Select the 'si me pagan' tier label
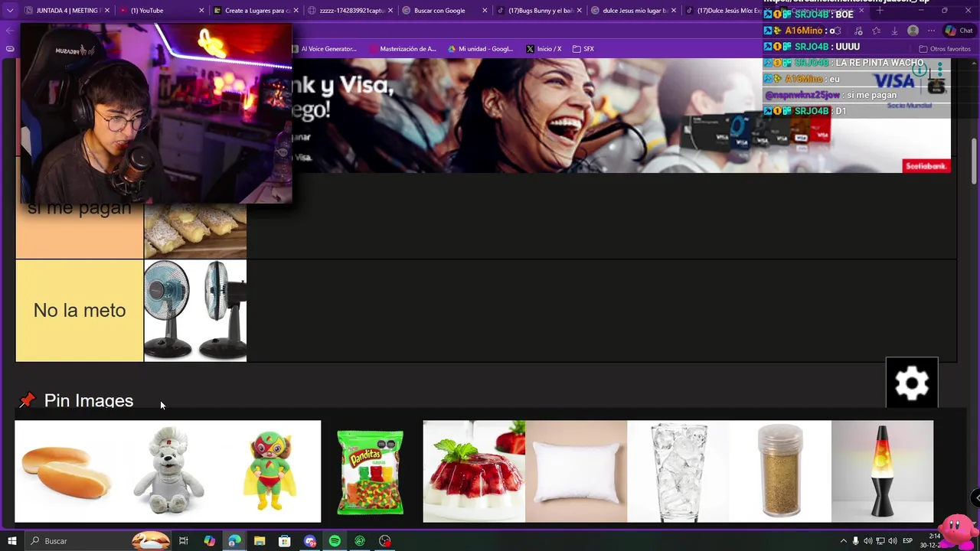The width and height of the screenshot is (980, 551). [80, 207]
